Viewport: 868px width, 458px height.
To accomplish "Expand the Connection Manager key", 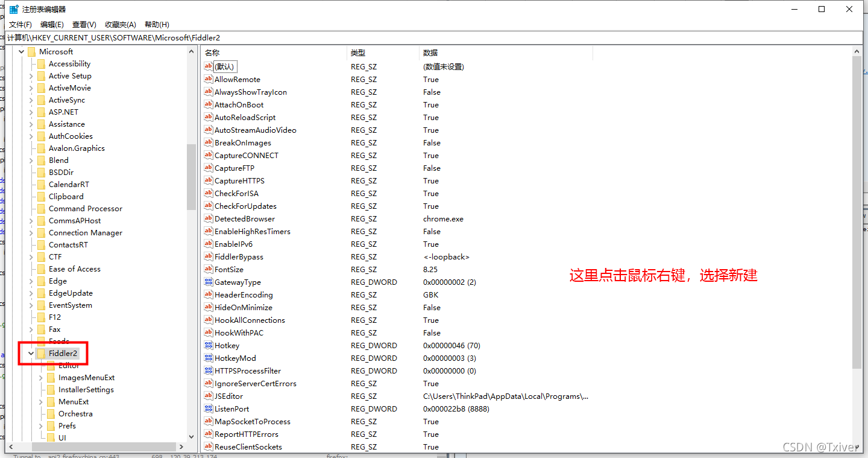I will point(31,232).
